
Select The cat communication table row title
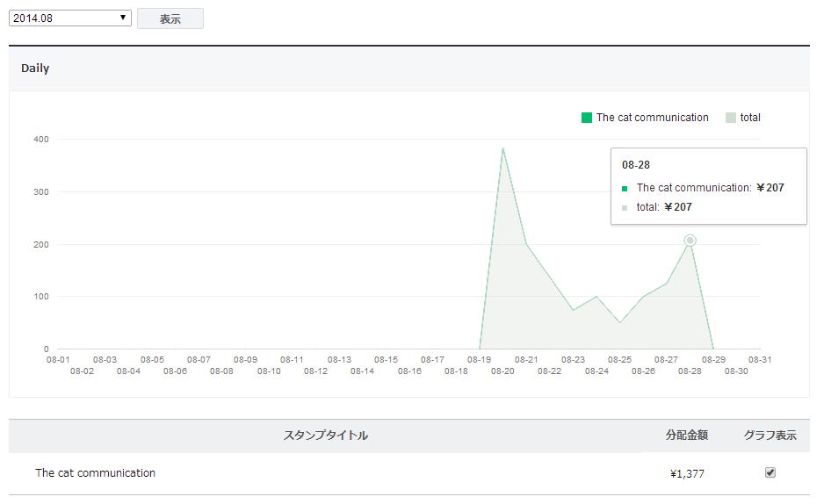pyautogui.click(x=95, y=473)
